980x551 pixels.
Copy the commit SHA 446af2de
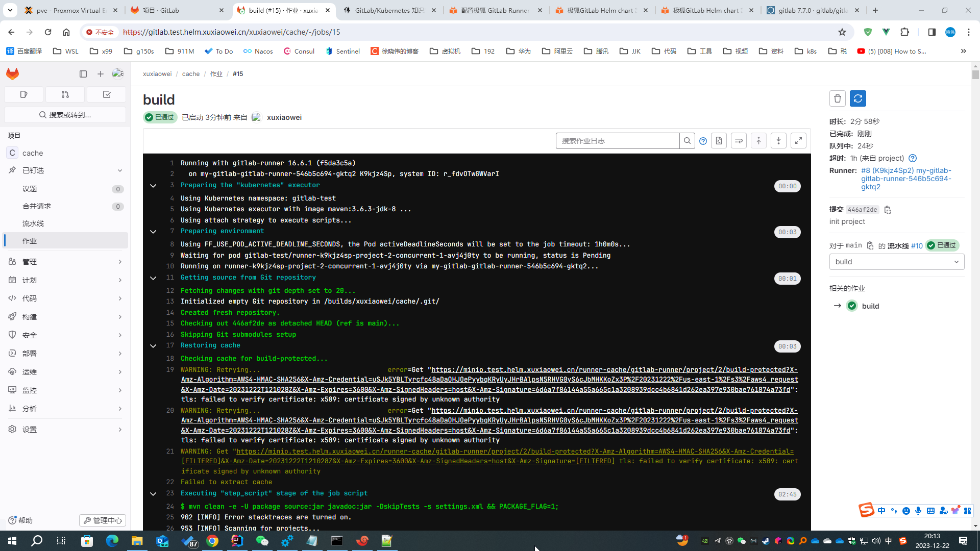pos(888,210)
